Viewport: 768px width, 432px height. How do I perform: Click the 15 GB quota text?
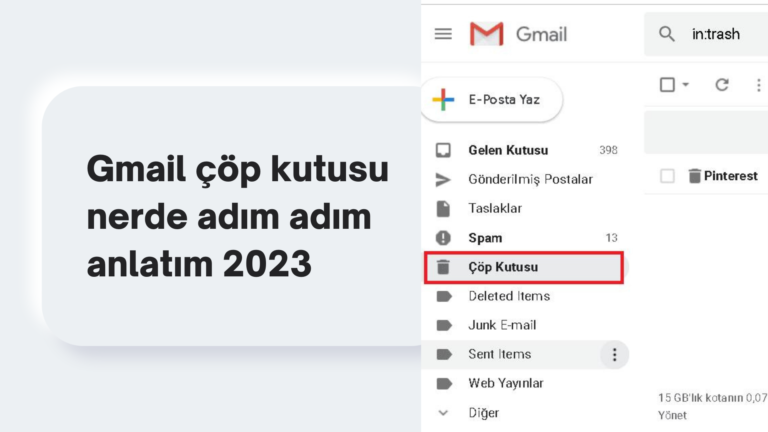tap(713, 398)
